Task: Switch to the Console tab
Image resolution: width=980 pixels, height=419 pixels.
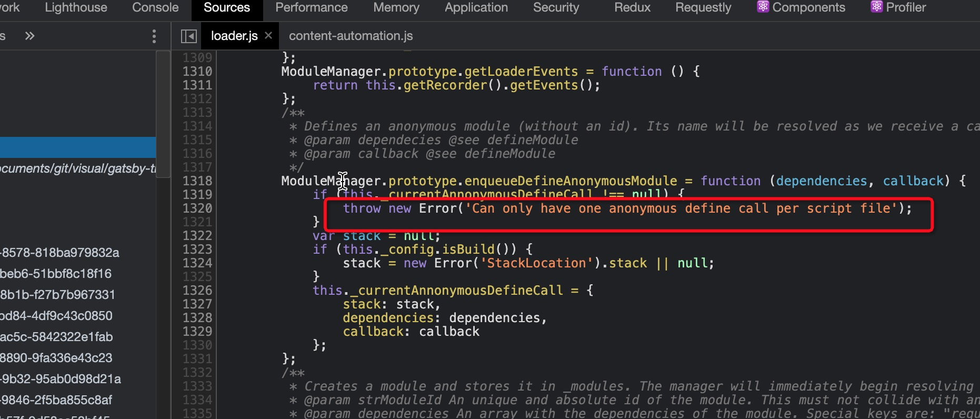Action: [155, 7]
